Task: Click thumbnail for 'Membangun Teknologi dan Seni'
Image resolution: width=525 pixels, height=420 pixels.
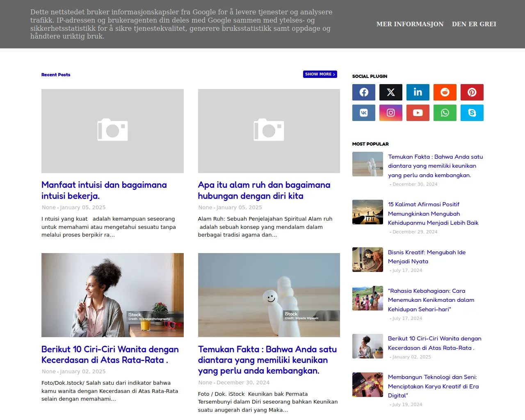Action: (367, 385)
